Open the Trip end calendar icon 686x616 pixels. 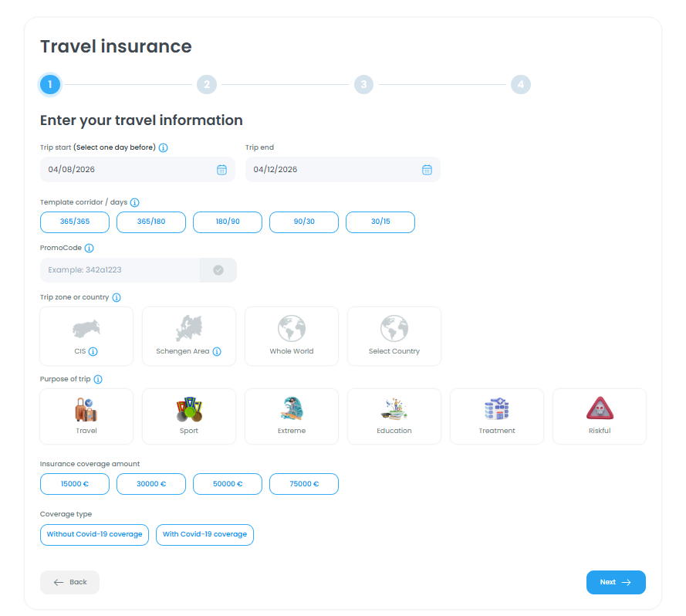pyautogui.click(x=427, y=170)
